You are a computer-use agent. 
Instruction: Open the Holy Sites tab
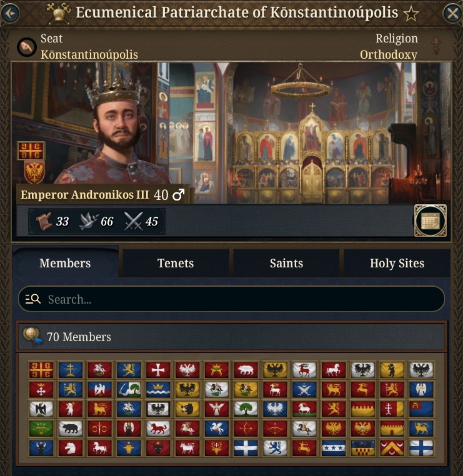[x=397, y=263]
